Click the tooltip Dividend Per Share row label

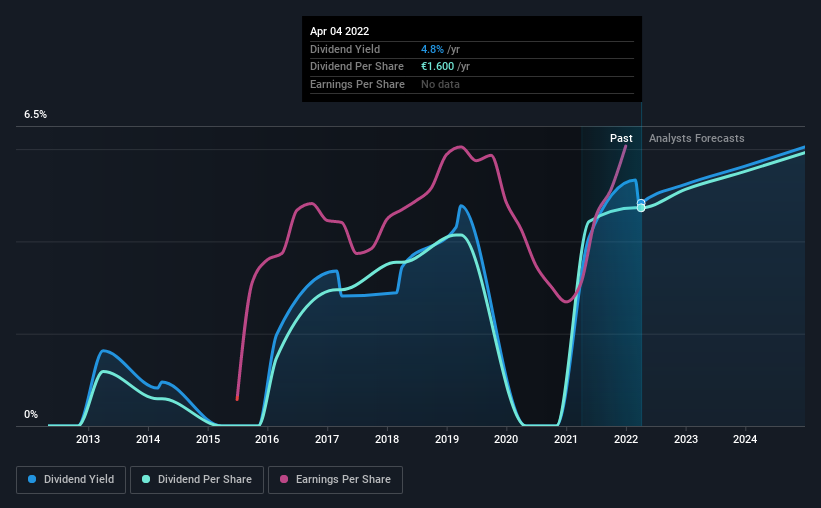click(x=357, y=67)
